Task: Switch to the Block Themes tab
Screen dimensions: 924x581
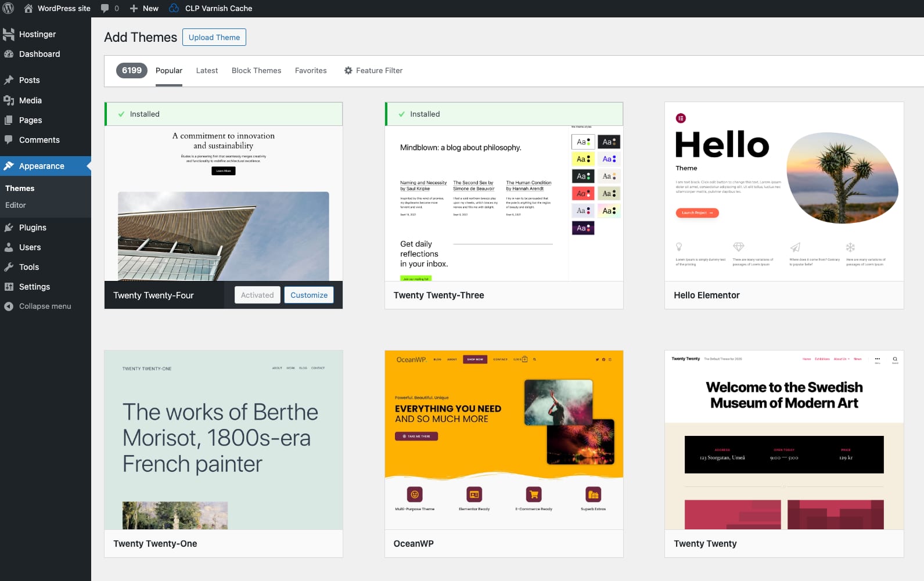Action: tap(256, 70)
